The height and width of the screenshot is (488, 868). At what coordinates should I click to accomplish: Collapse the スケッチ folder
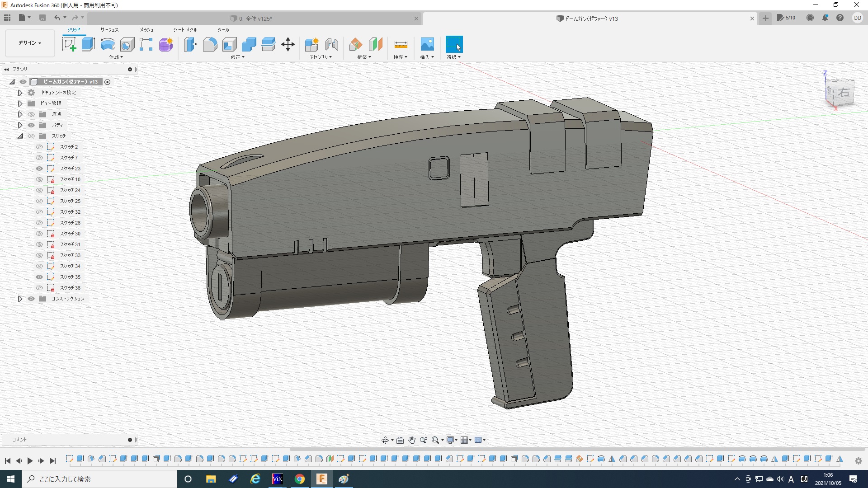[20, 136]
